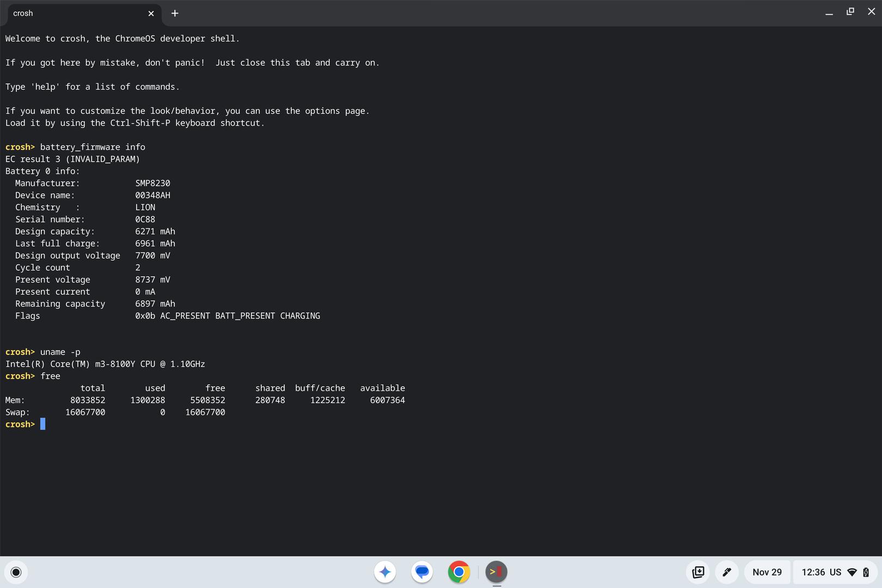This screenshot has height=588, width=882.
Task: Open the Messages app in the shelf
Action: (422, 572)
